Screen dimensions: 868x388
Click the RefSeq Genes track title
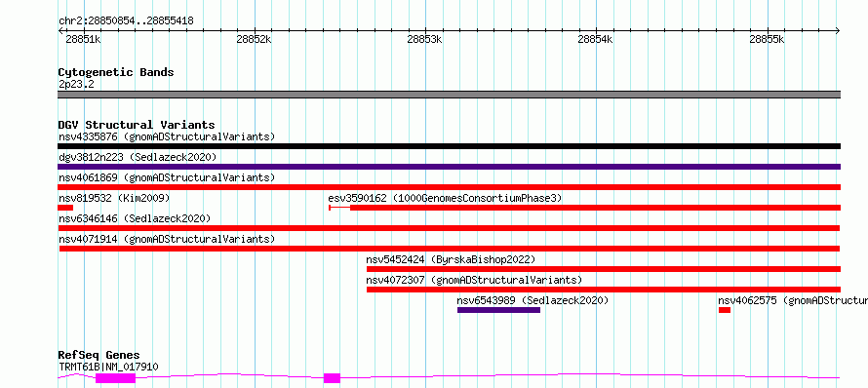point(99,356)
